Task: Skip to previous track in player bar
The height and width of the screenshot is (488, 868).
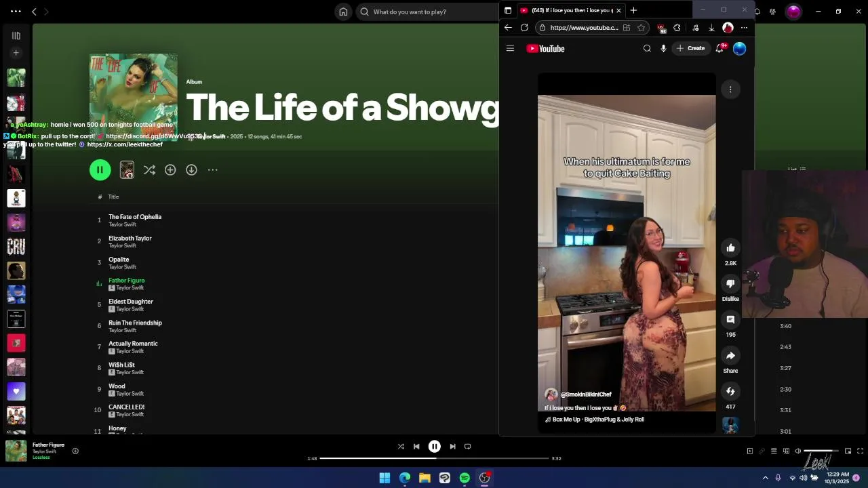Action: click(x=416, y=447)
